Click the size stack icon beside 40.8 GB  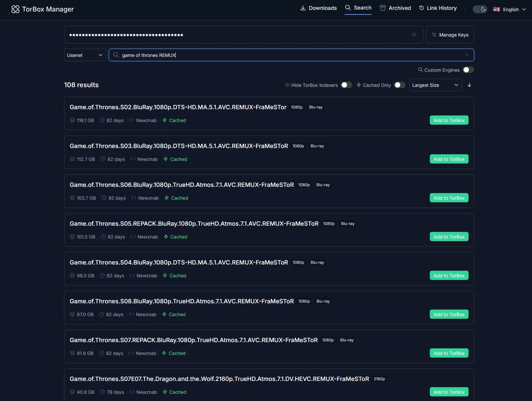[x=72, y=392]
